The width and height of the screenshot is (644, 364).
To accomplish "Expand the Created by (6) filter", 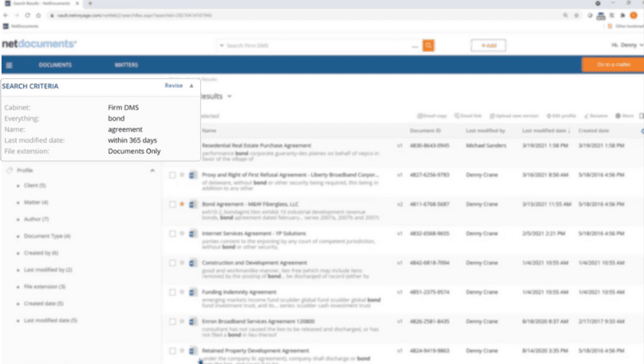I will click(41, 253).
